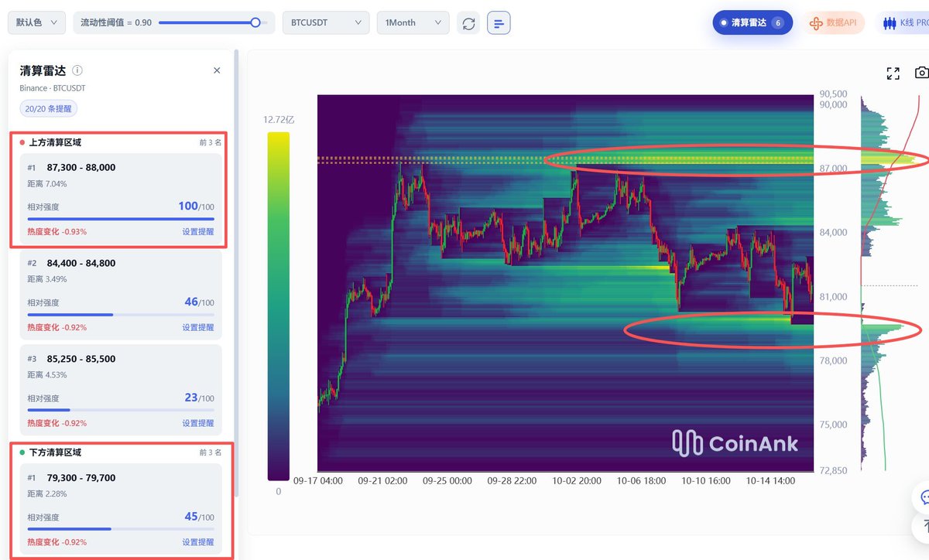929x560 pixels.
Task: Click the 09-17 04:00 time axis label
Action: pos(318,480)
